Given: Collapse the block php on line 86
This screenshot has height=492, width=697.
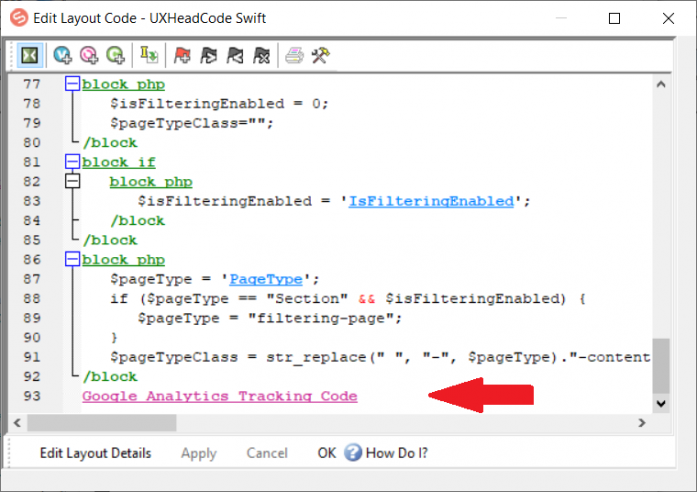Looking at the screenshot, I should click(72, 259).
